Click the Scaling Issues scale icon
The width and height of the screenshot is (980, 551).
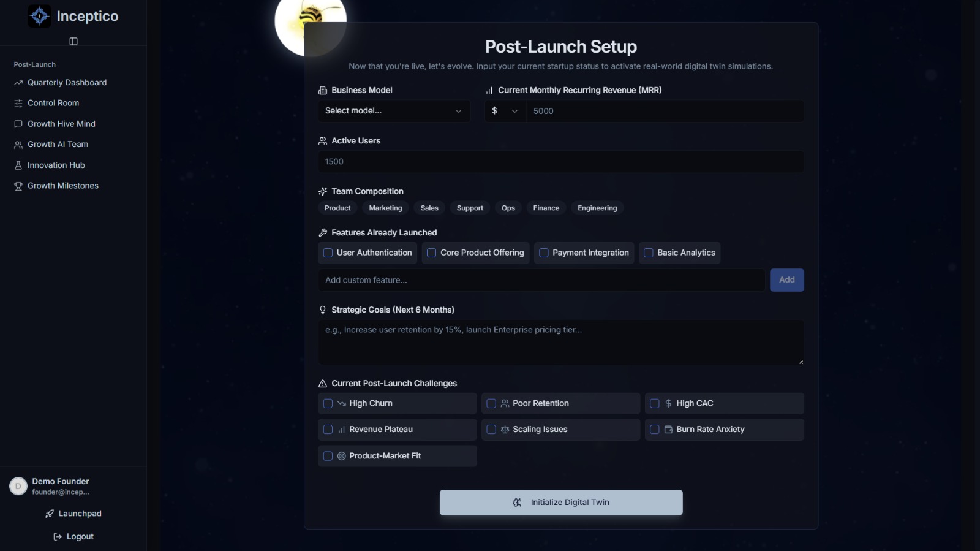(505, 430)
